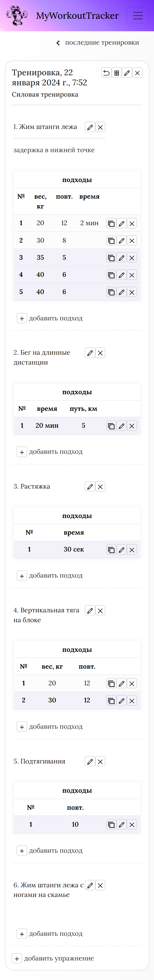The image size is (154, 980).
Task: Delete the workout with X icon
Action: pyautogui.click(x=137, y=73)
